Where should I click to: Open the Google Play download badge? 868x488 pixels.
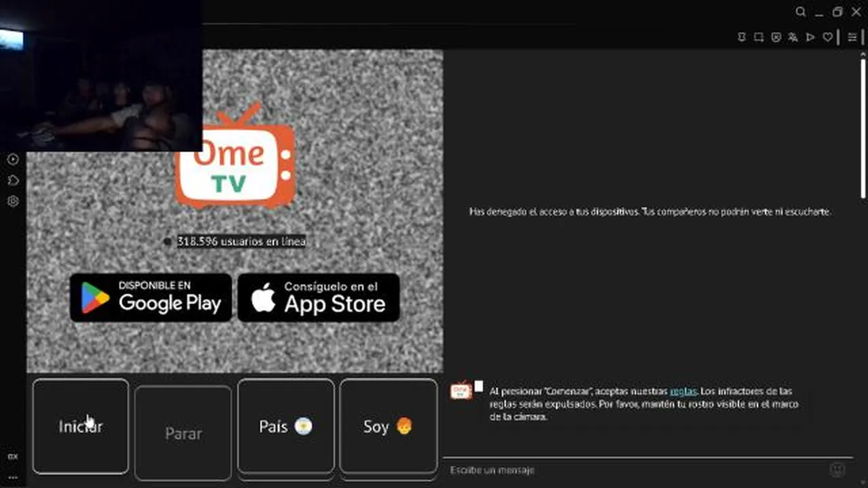pos(151,298)
